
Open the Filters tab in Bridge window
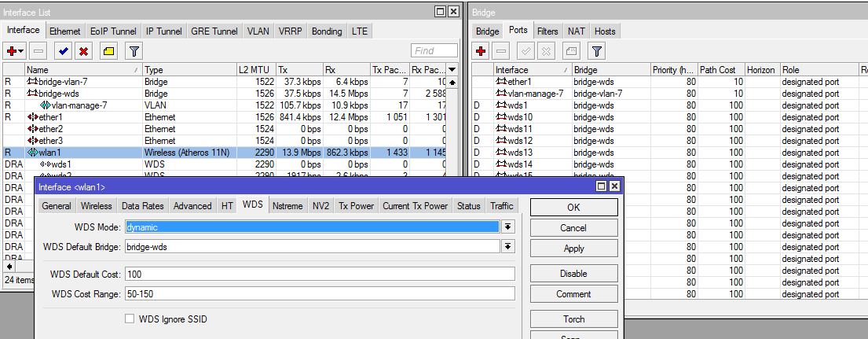click(548, 31)
